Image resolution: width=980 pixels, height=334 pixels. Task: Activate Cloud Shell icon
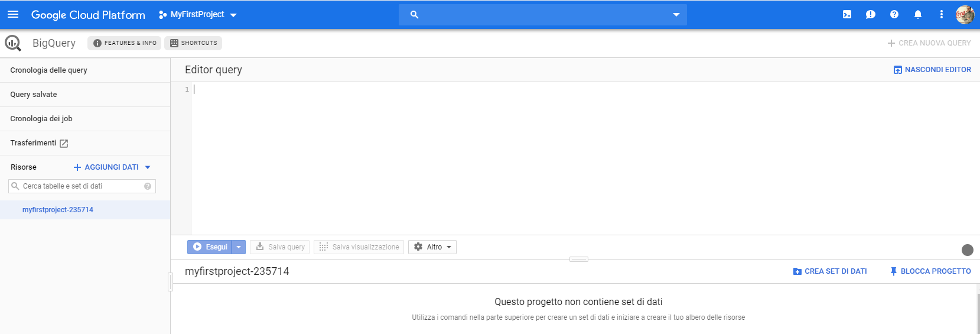pyautogui.click(x=847, y=14)
